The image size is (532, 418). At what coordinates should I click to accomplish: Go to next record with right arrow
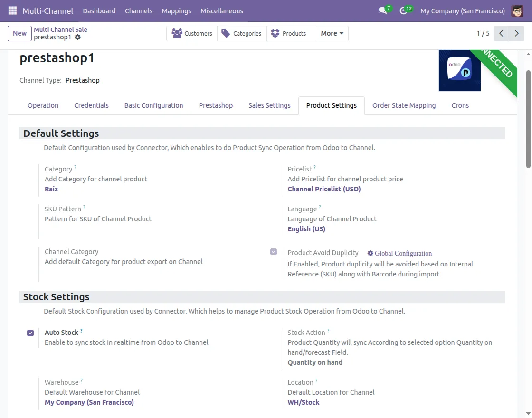pos(517,33)
